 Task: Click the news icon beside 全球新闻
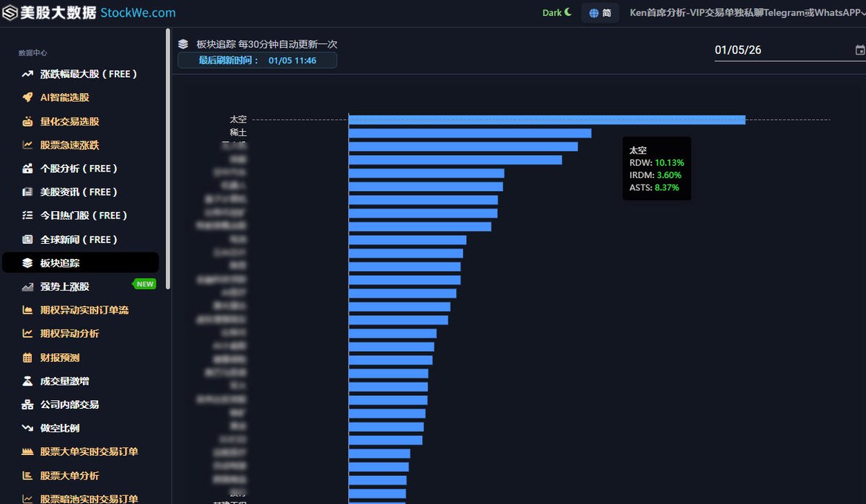pos(27,239)
